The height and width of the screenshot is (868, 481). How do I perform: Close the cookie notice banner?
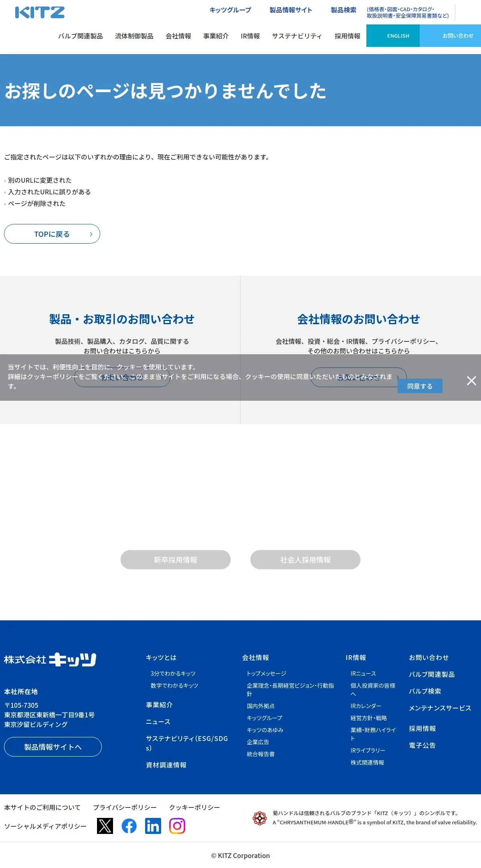click(x=471, y=381)
